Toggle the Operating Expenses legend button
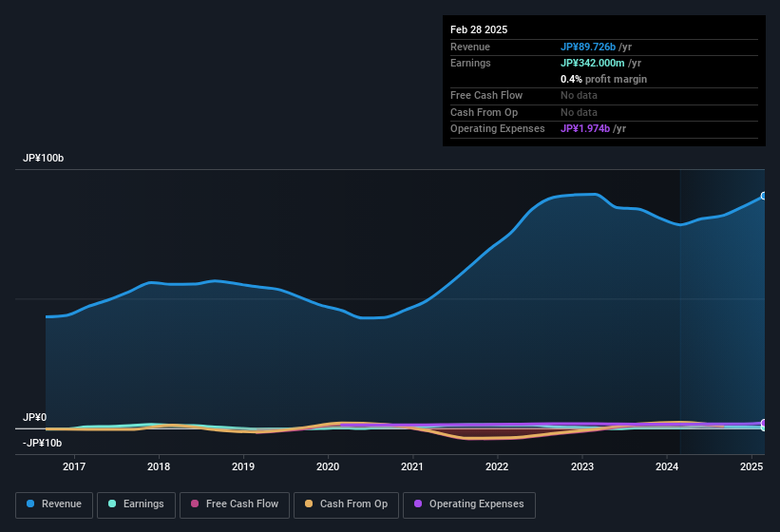The height and width of the screenshot is (532, 780). pyautogui.click(x=469, y=504)
